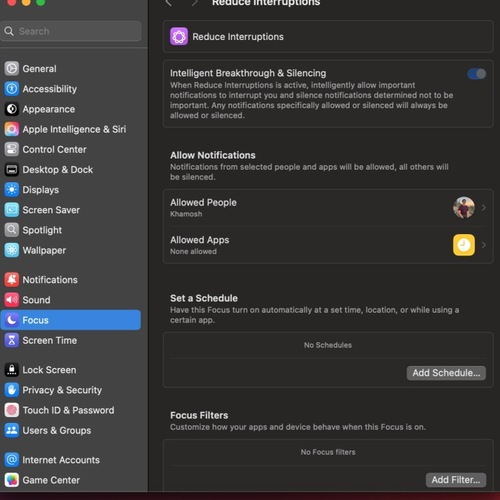Expand Allowed Apps chevron

point(484,245)
